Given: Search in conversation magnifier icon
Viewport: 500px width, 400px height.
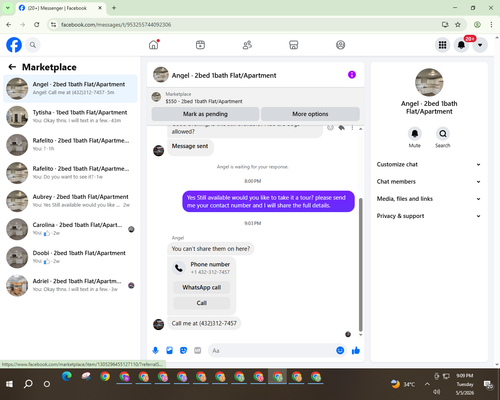Looking at the screenshot, I should (x=443, y=134).
